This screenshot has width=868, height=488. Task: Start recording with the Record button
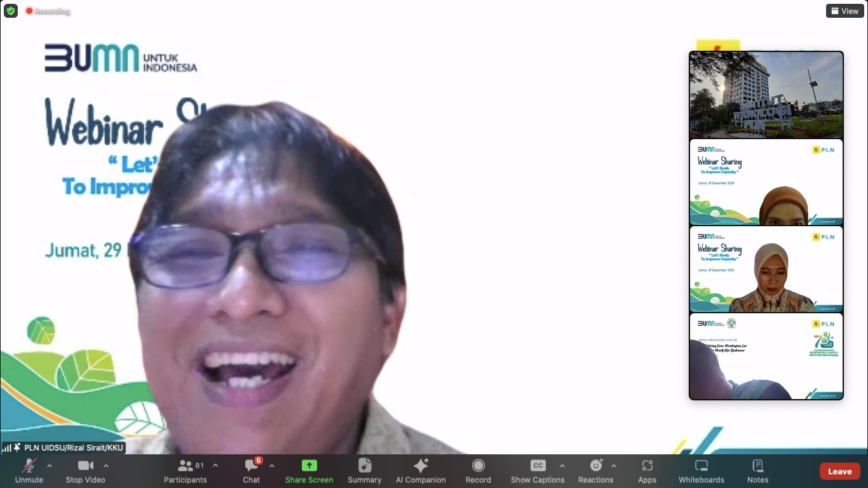click(x=478, y=471)
